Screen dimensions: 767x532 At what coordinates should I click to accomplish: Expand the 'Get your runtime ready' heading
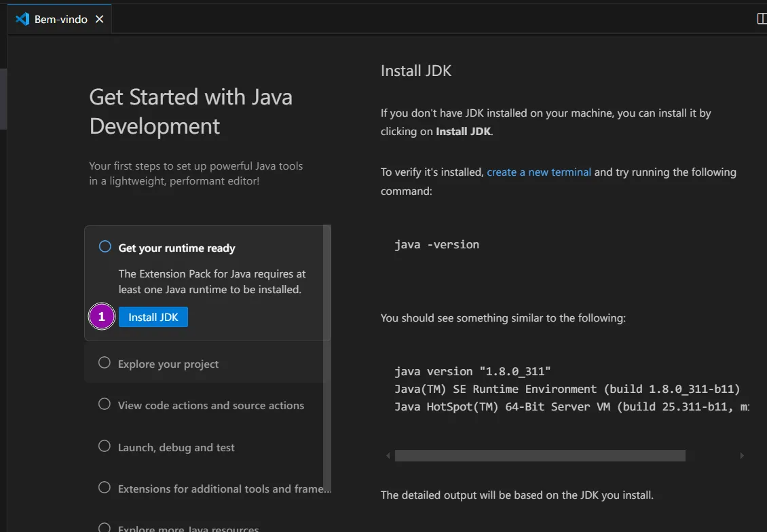(x=176, y=248)
